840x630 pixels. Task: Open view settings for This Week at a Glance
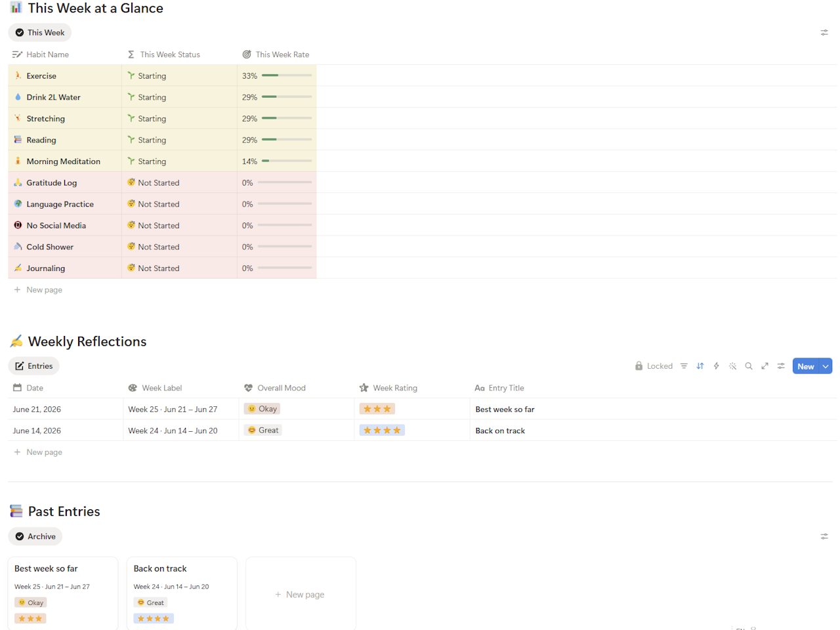pyautogui.click(x=824, y=32)
